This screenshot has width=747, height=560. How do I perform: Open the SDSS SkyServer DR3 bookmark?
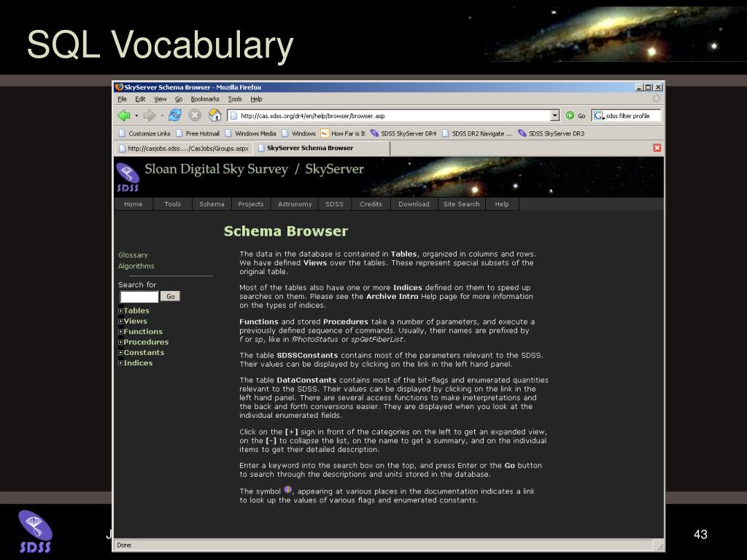pos(551,133)
